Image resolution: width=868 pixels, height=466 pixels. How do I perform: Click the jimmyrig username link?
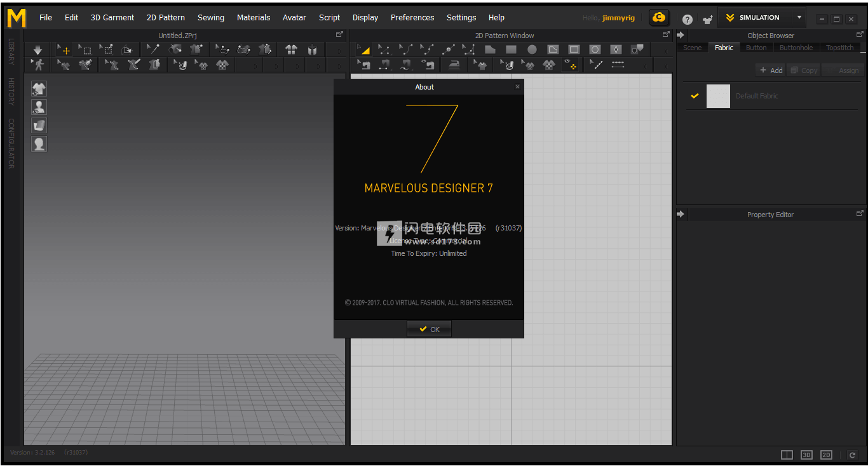pos(618,18)
